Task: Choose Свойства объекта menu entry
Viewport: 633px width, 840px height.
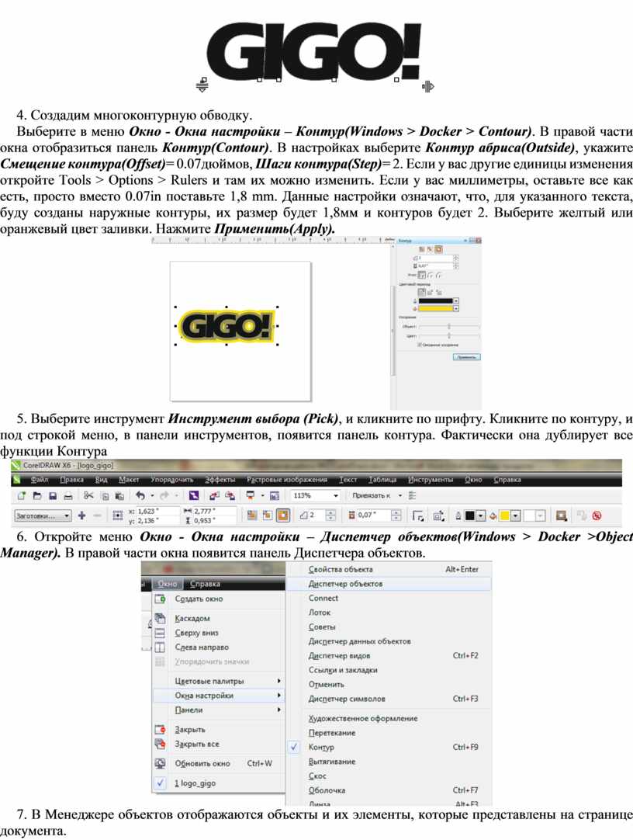Action: pyautogui.click(x=389, y=570)
